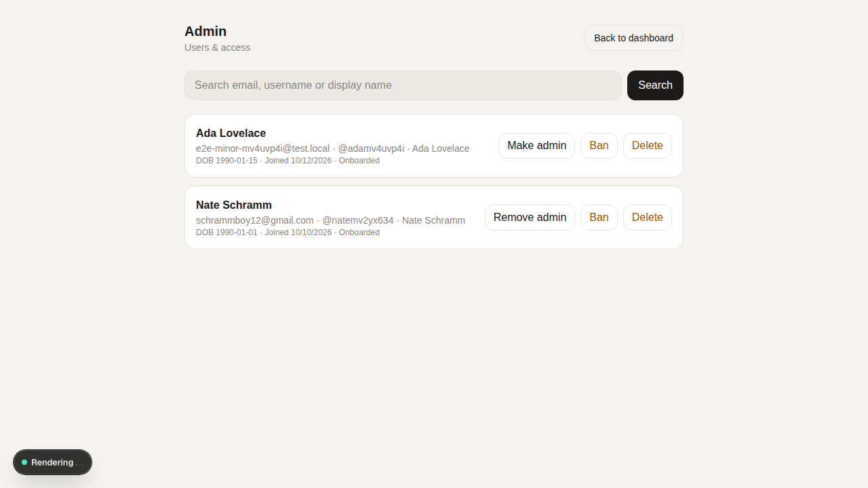Click the Back to dashboard button

(x=633, y=38)
